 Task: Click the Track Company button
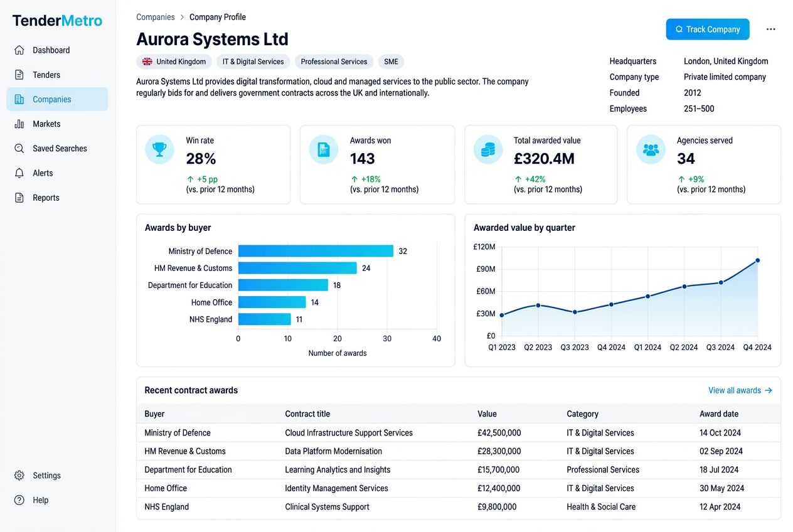pos(708,29)
